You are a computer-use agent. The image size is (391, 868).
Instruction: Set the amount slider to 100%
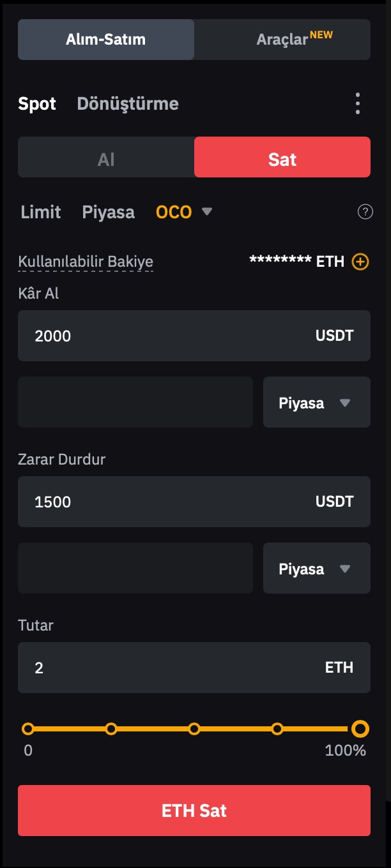pos(360,729)
